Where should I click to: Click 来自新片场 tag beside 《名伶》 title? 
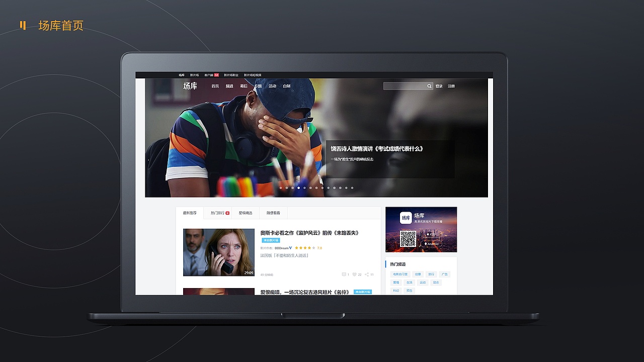coord(363,292)
